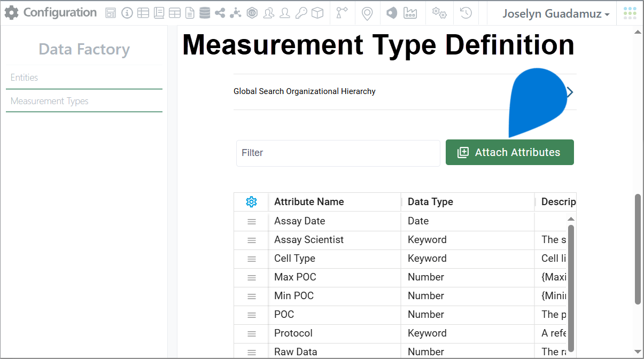Click the attribute table inner scrollbar
The image size is (644, 359).
pos(571,288)
